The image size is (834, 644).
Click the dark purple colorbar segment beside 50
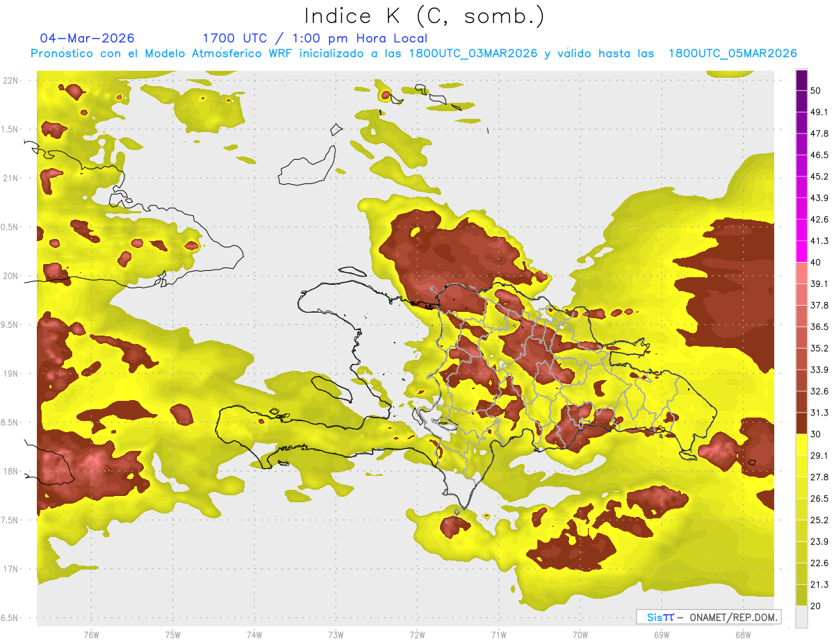tap(801, 81)
